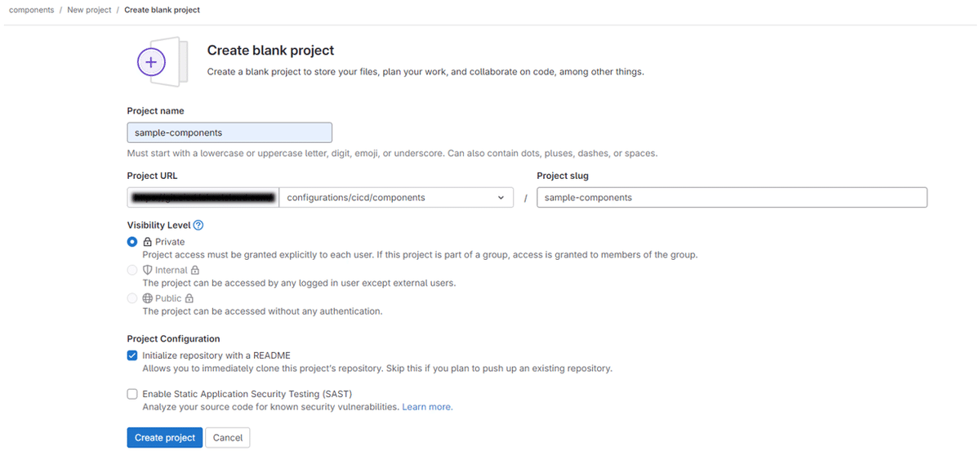Click the globe icon beside Public

click(148, 298)
